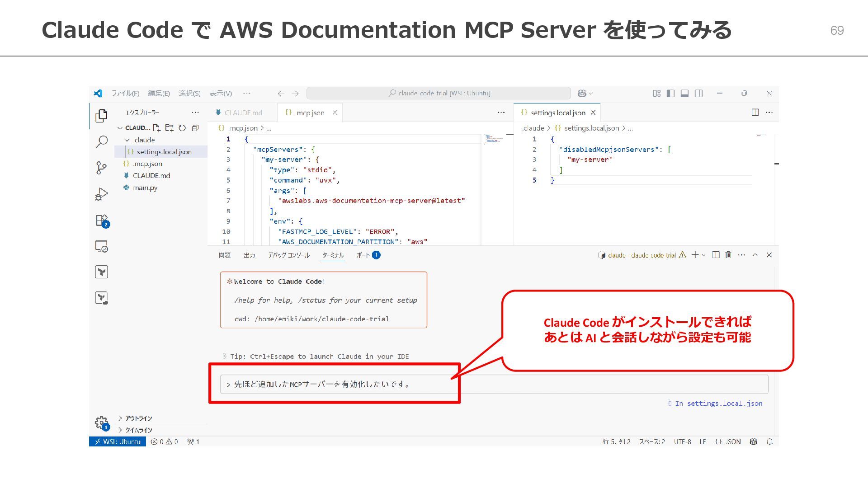Viewport: 868px width, 488px height.
Task: Click JSON language mode in status bar
Action: (728, 441)
